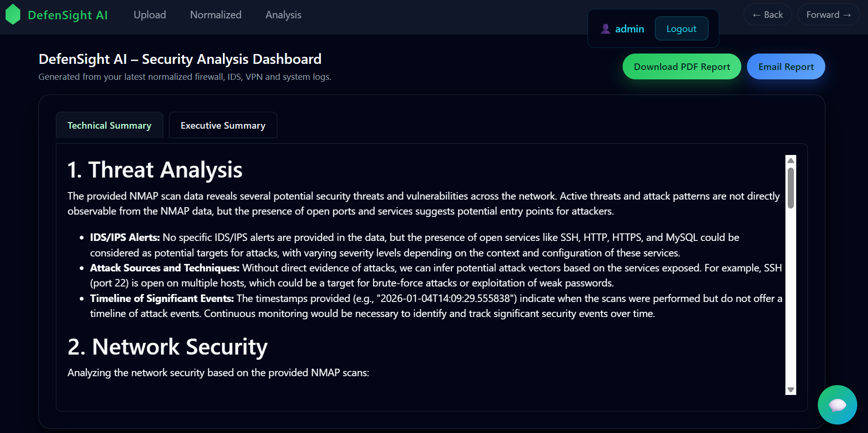Click the Security Analysis Dashboard title
The image size is (868, 433).
point(180,59)
